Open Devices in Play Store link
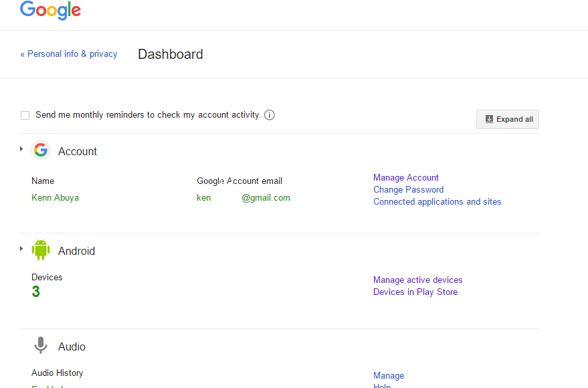Image resolution: width=588 pixels, height=388 pixels. (415, 292)
